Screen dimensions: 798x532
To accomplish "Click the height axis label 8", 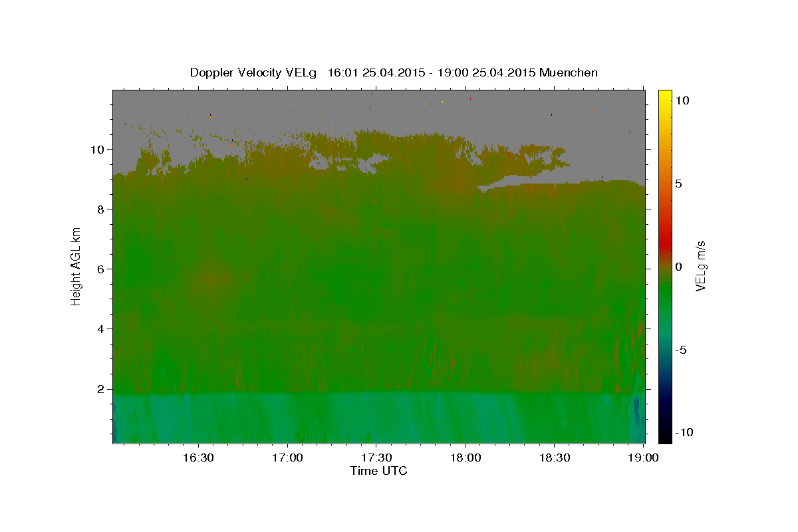I will (x=101, y=209).
